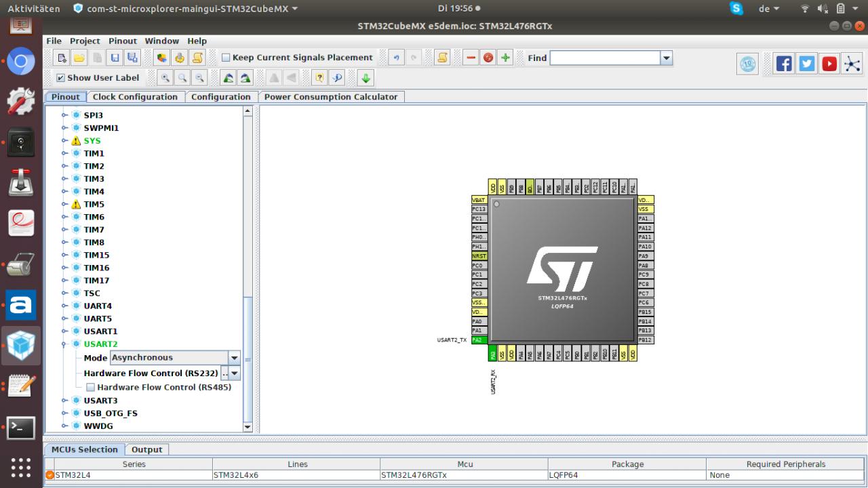The image size is (868, 488).
Task: Click the pinout search magnifier icon
Action: pos(337,78)
